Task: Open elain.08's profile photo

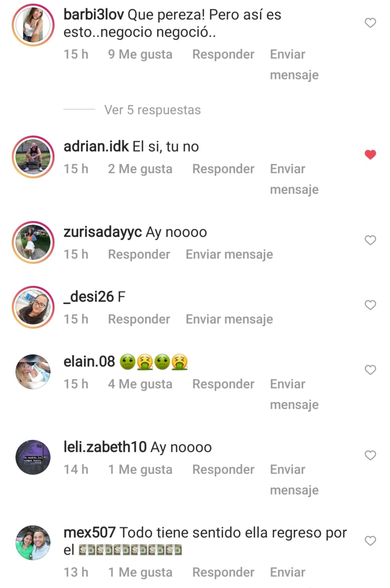Action: pos(33,372)
